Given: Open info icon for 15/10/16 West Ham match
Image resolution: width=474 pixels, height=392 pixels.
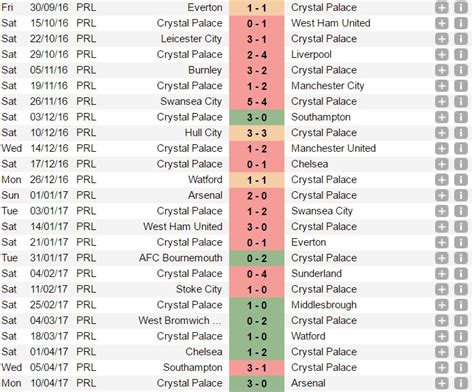Looking at the screenshot, I should point(461,23).
